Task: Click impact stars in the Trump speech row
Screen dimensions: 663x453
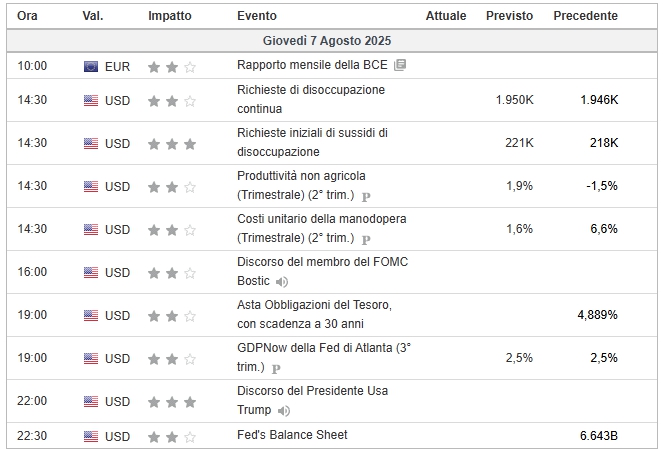Action: coord(172,402)
